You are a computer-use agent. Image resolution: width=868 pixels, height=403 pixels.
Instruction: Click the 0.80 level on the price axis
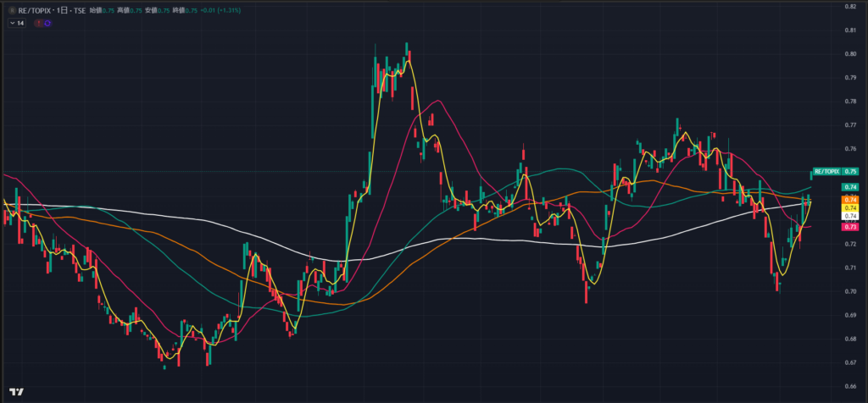point(850,54)
